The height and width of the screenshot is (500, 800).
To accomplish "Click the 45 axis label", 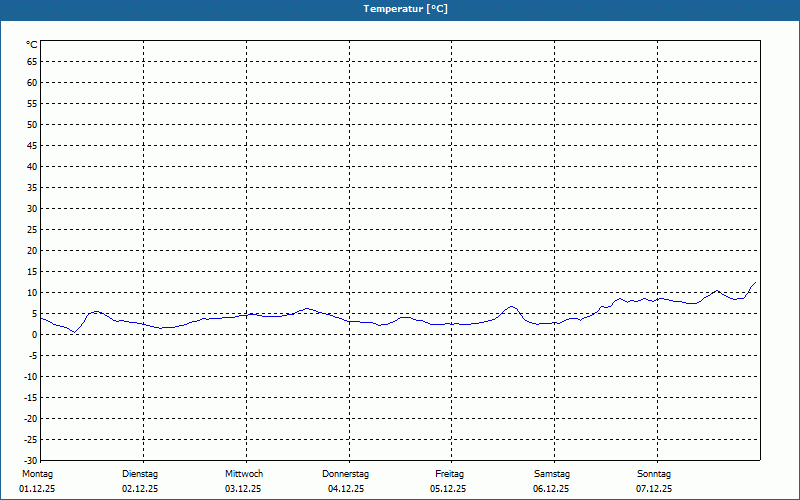I will [x=32, y=146].
